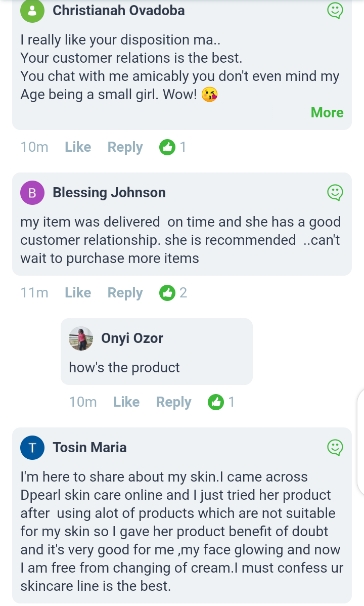
Task: Expand Christianah's comment with More
Action: 327,113
